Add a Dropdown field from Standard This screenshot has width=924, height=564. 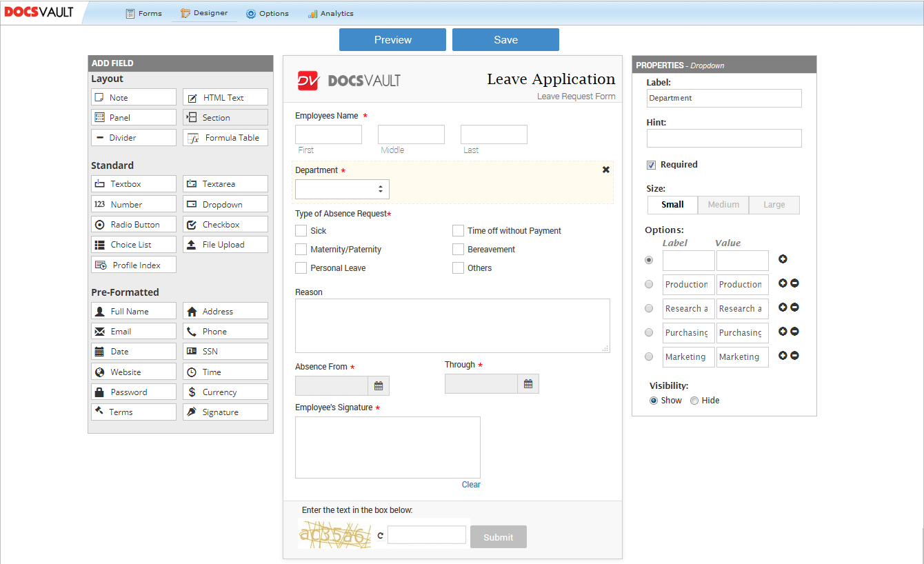tap(225, 205)
